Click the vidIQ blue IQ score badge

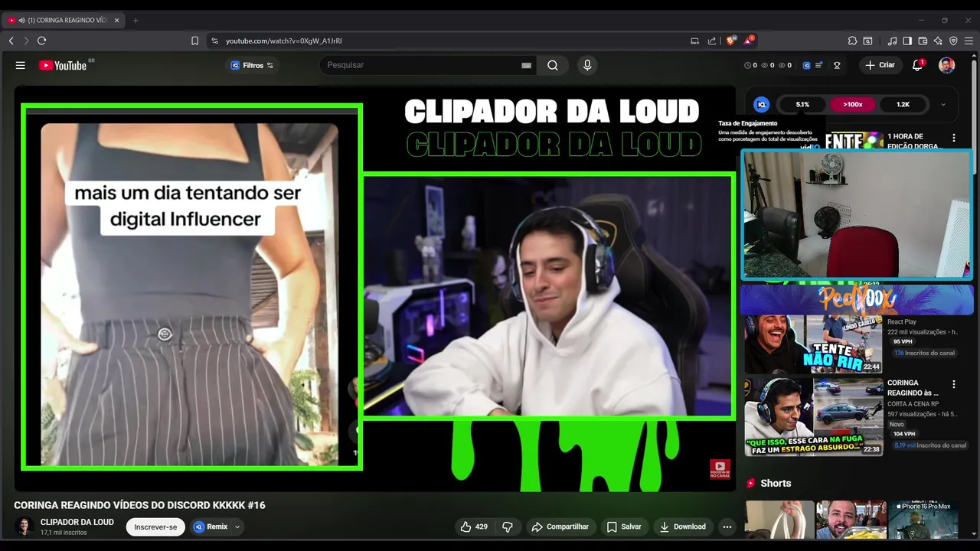pyautogui.click(x=761, y=104)
